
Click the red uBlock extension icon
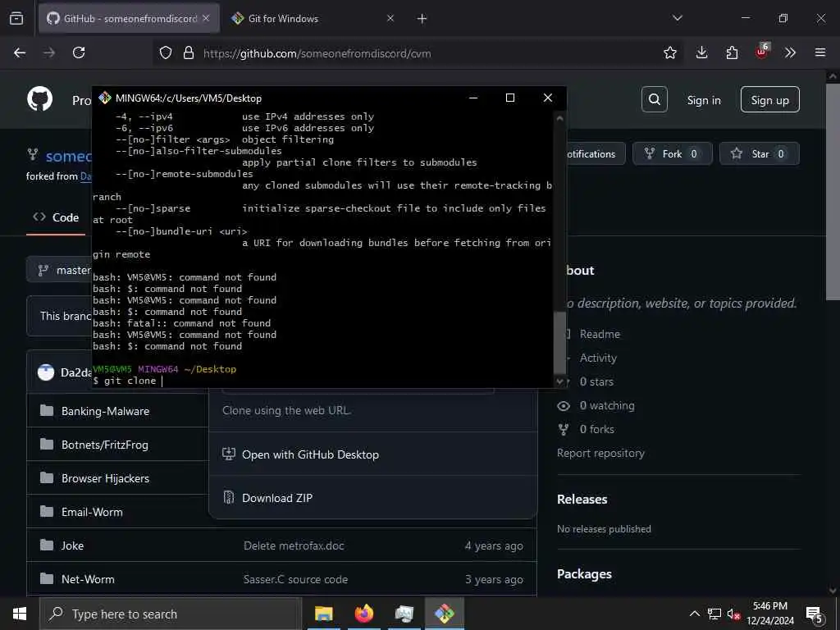[762, 52]
